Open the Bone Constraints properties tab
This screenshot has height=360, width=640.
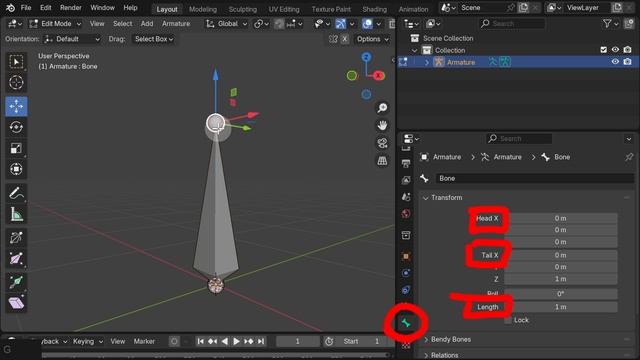pyautogui.click(x=406, y=345)
